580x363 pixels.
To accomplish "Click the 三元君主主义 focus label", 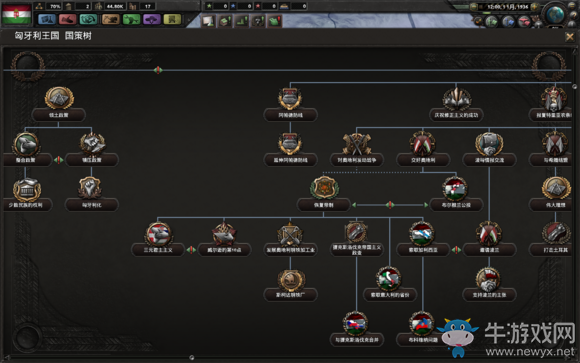I will click(x=158, y=250).
